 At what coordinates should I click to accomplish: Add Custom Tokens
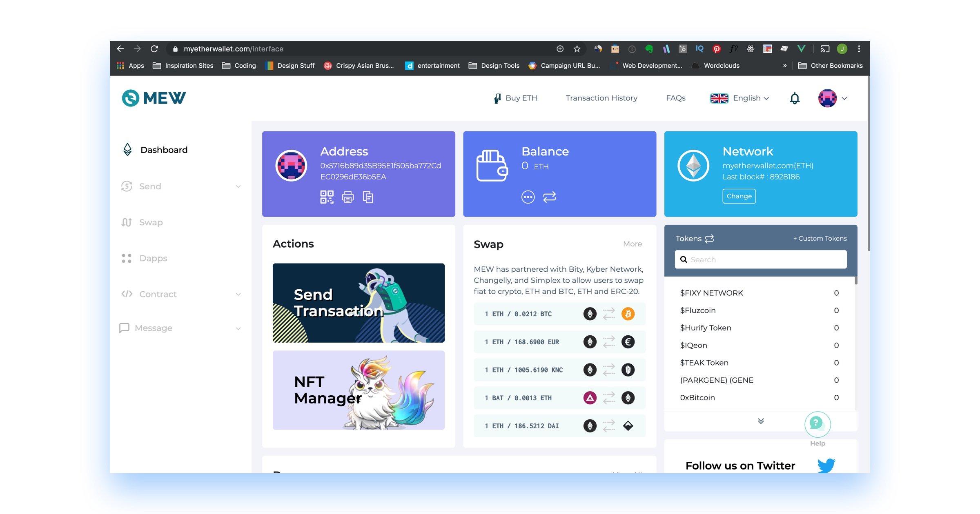pyautogui.click(x=820, y=239)
